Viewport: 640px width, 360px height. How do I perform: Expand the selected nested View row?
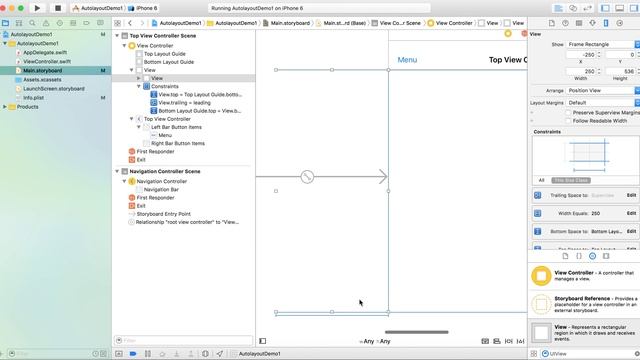pyautogui.click(x=139, y=78)
